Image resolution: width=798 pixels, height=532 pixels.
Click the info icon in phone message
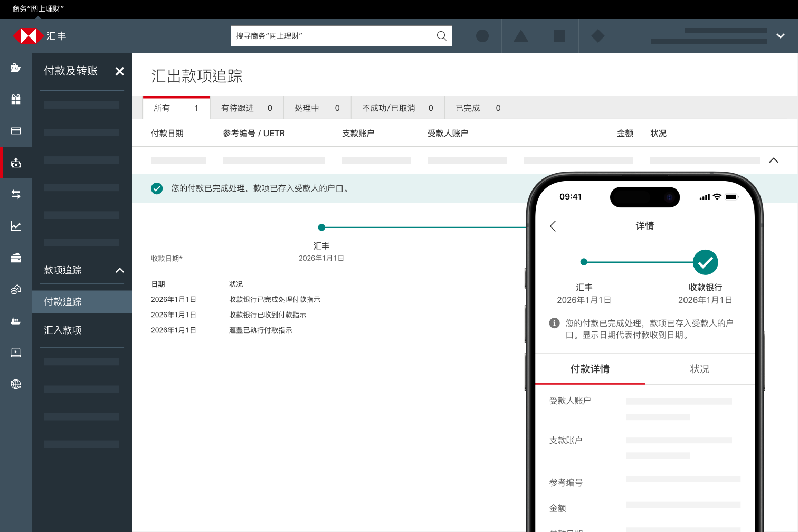554,323
